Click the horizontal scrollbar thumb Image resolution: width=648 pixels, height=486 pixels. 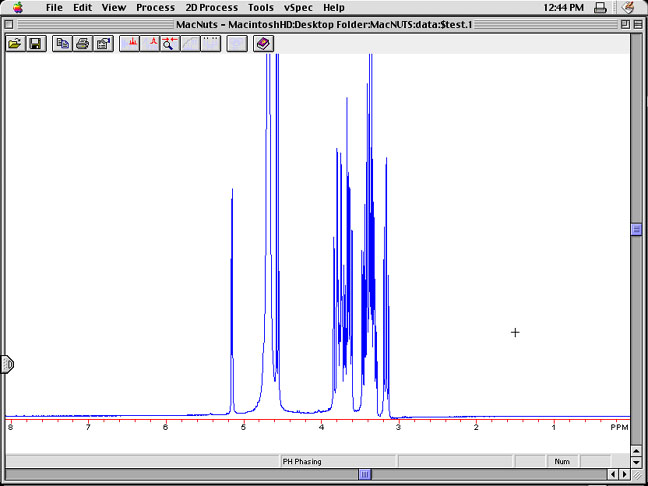point(366,475)
